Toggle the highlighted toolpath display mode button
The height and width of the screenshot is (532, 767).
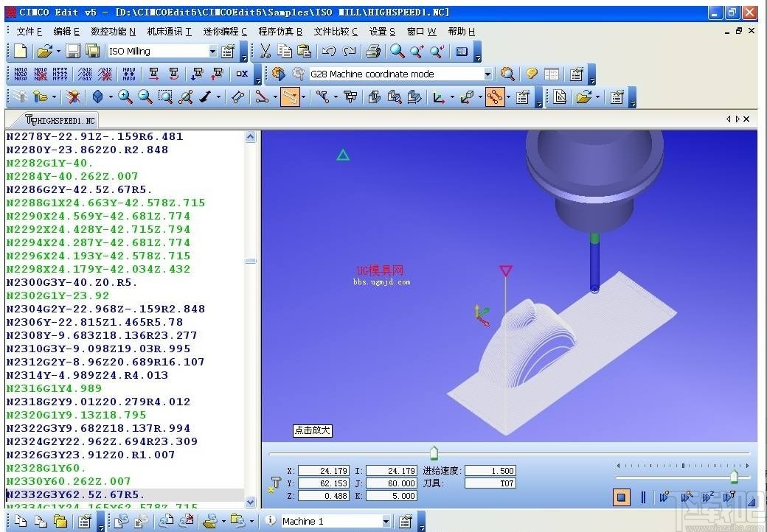290,97
